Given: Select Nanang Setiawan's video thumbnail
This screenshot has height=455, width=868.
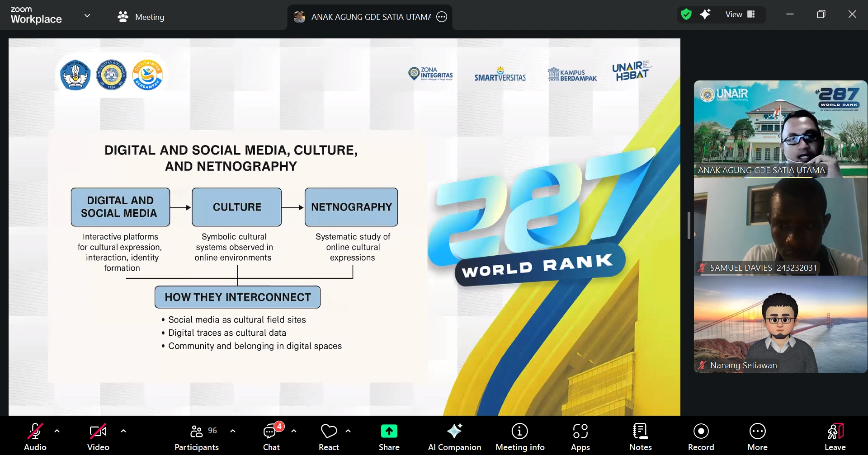Looking at the screenshot, I should click(780, 324).
